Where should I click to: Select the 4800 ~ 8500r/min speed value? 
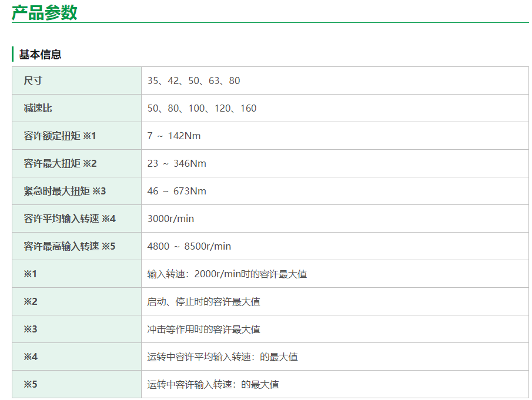click(189, 246)
